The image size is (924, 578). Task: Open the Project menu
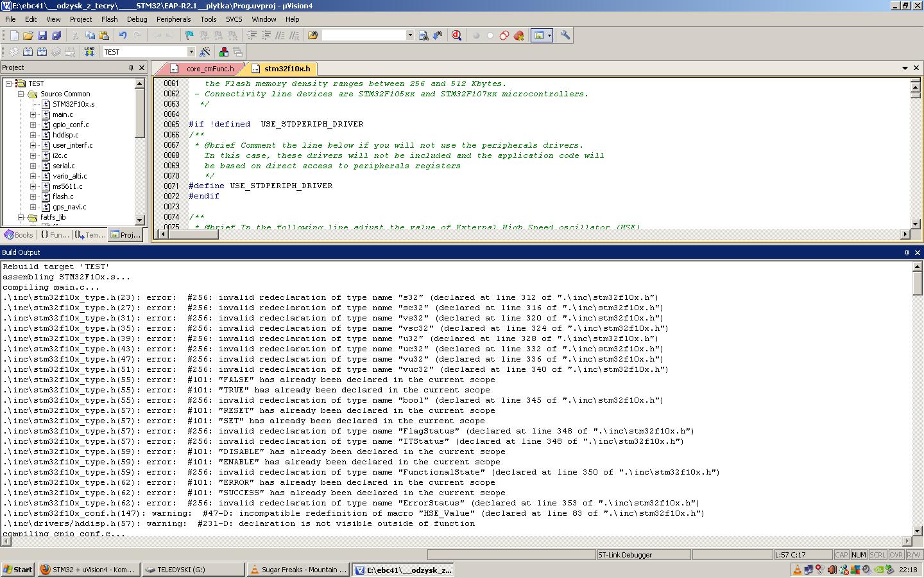tap(81, 19)
